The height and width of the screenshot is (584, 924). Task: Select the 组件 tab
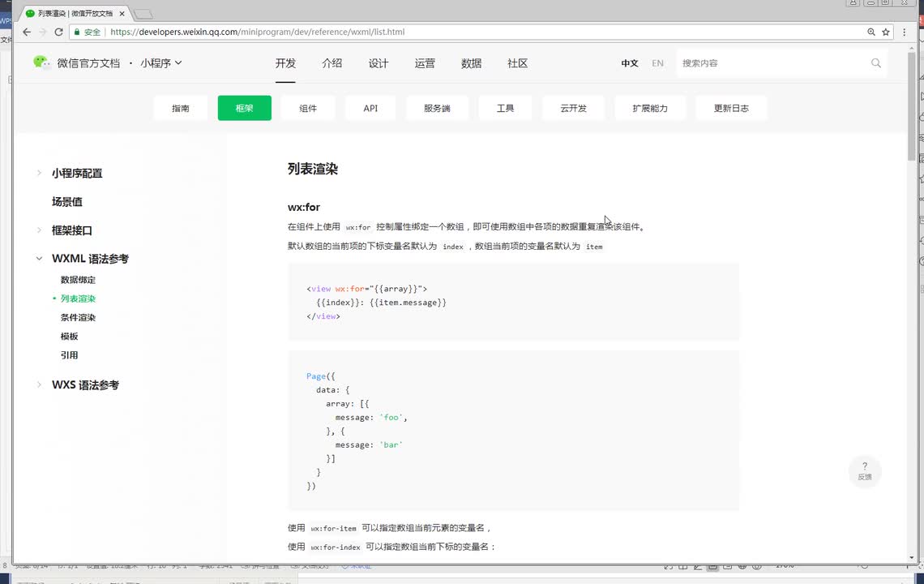point(308,108)
